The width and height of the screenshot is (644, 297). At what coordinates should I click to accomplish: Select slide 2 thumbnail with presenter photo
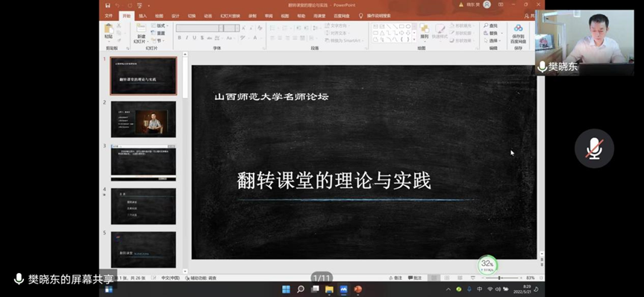pyautogui.click(x=143, y=119)
